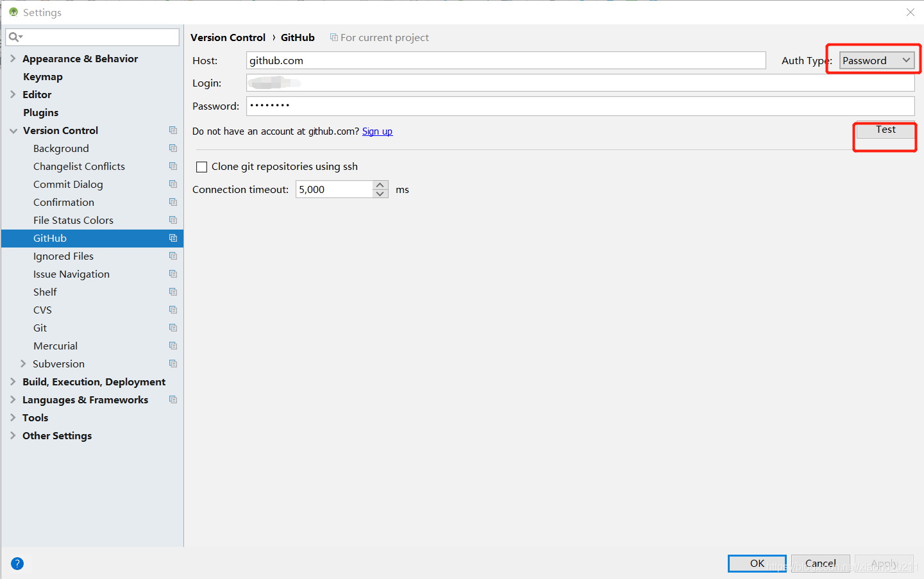Expand Build, Execution, Deployment section

(13, 382)
